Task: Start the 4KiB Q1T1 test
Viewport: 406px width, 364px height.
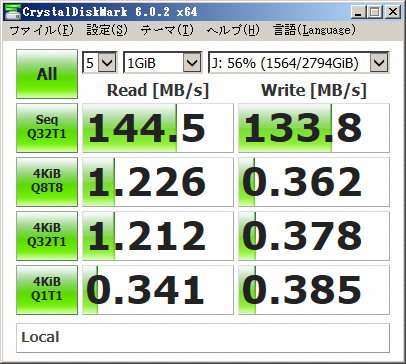Action: [x=47, y=290]
